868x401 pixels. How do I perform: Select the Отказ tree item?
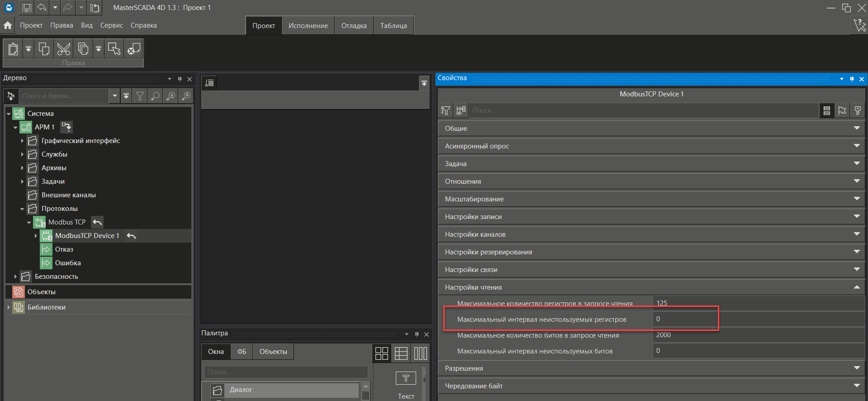(x=64, y=249)
